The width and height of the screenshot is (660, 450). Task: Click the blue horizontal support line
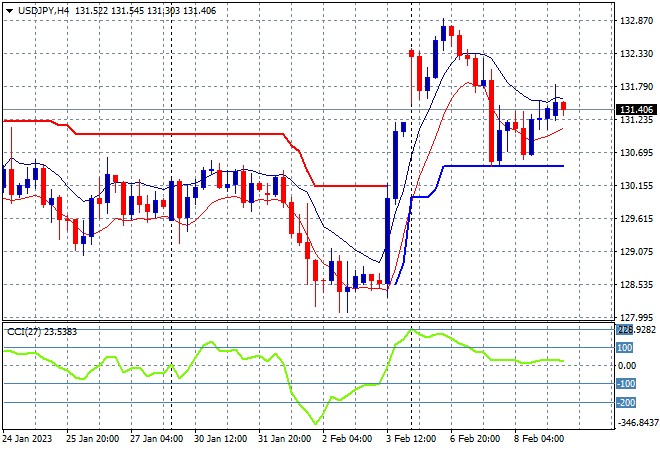point(504,166)
